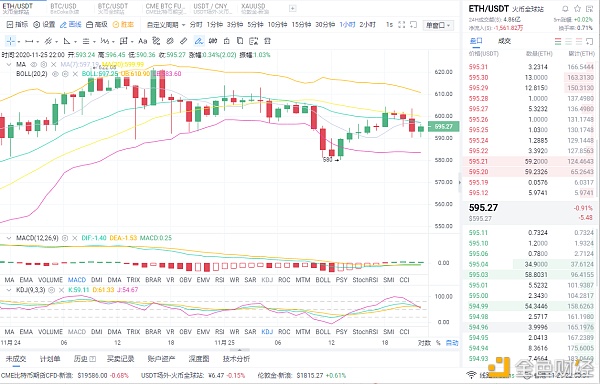This screenshot has width=600, height=384.
Task: Collapse the MACD panel chevron
Action: [x=8, y=238]
